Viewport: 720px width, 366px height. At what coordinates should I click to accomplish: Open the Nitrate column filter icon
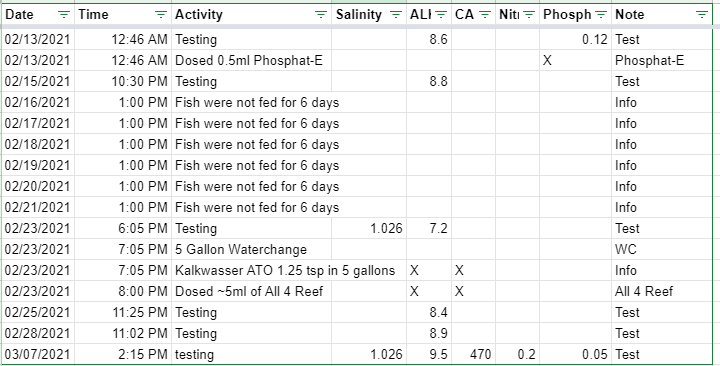click(529, 15)
